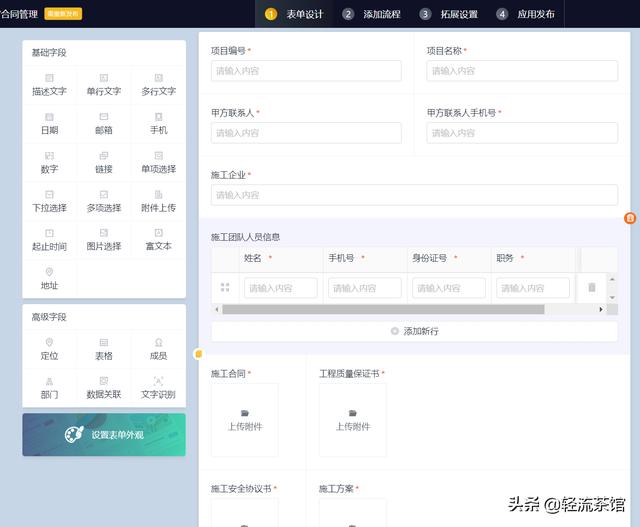640x527 pixels.
Task: Click the drag handle in table row
Action: [225, 288]
